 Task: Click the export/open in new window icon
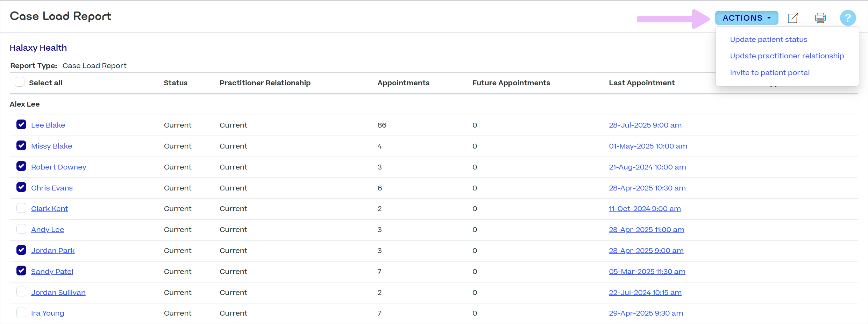(x=793, y=18)
